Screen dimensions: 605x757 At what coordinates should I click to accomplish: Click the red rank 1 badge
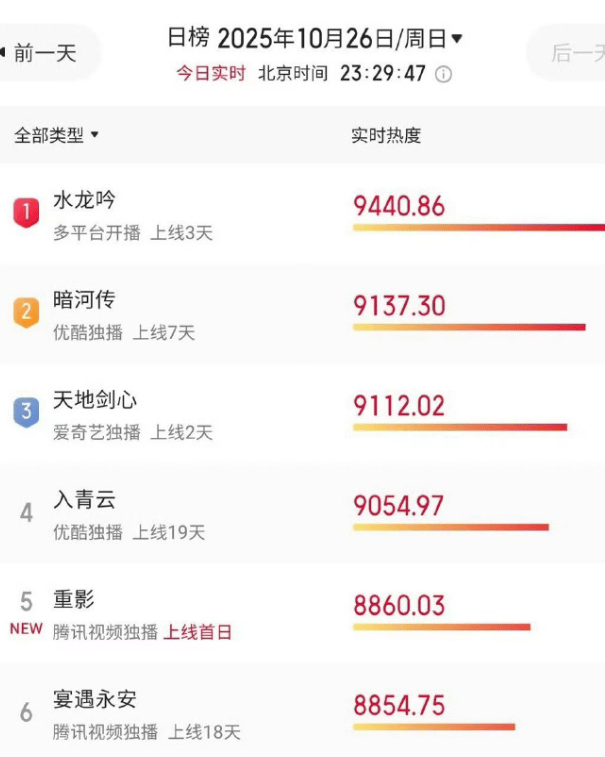coord(26,212)
